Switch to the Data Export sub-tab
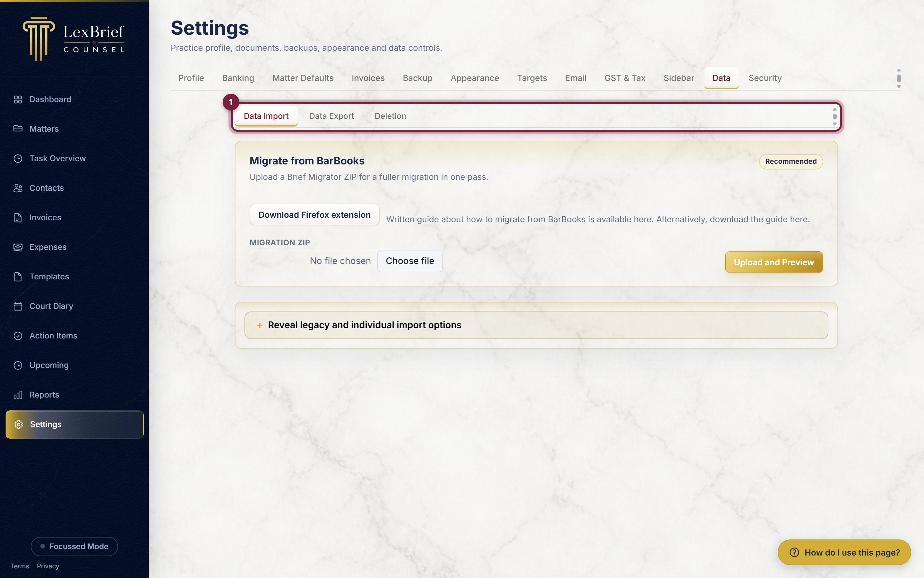924x578 pixels. 331,116
